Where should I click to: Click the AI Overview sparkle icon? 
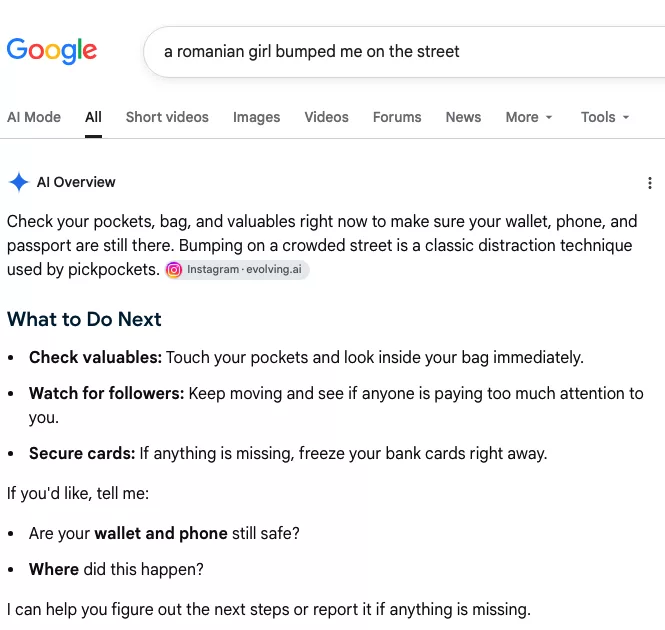point(19,182)
